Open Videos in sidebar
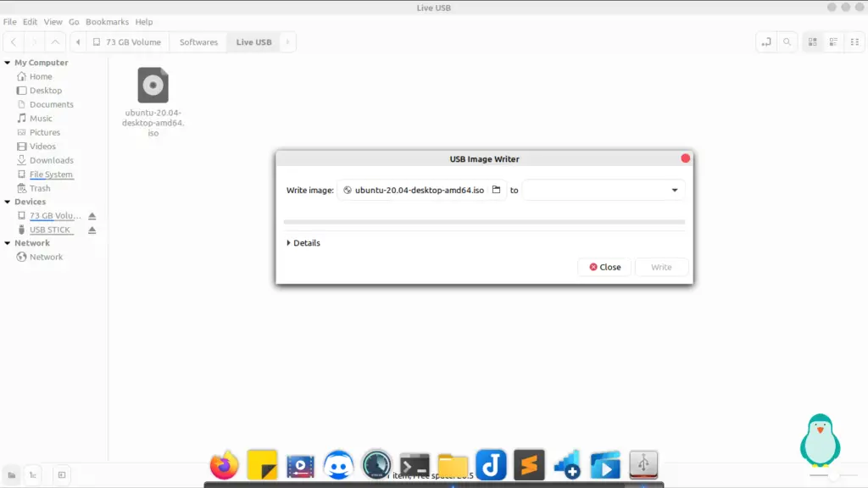The width and height of the screenshot is (868, 488). (42, 146)
